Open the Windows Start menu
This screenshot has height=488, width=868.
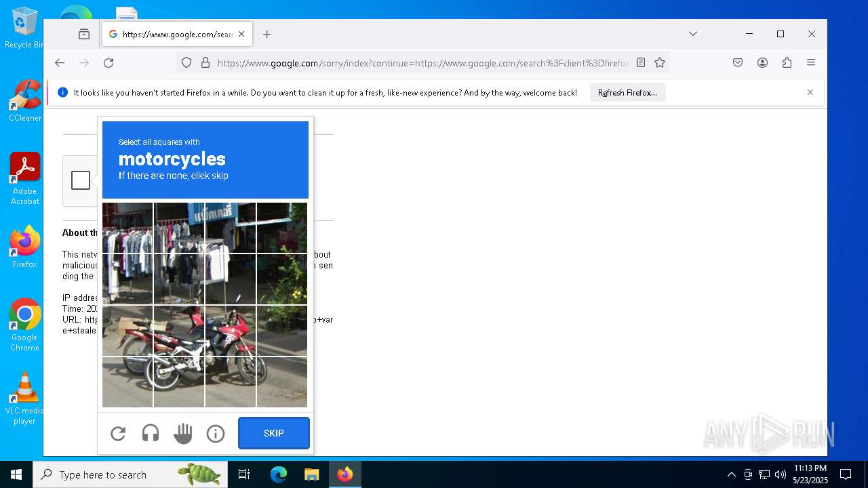tap(16, 474)
